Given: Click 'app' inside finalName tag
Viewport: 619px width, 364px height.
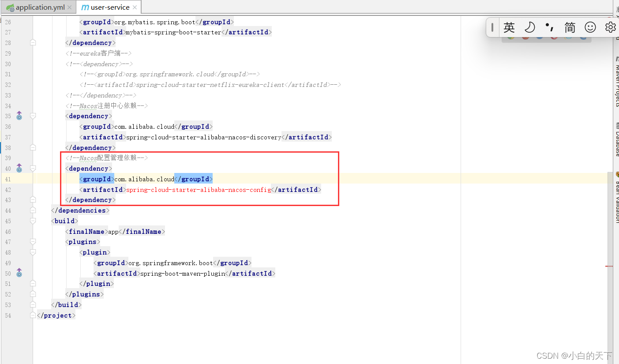Looking at the screenshot, I should [x=113, y=232].
